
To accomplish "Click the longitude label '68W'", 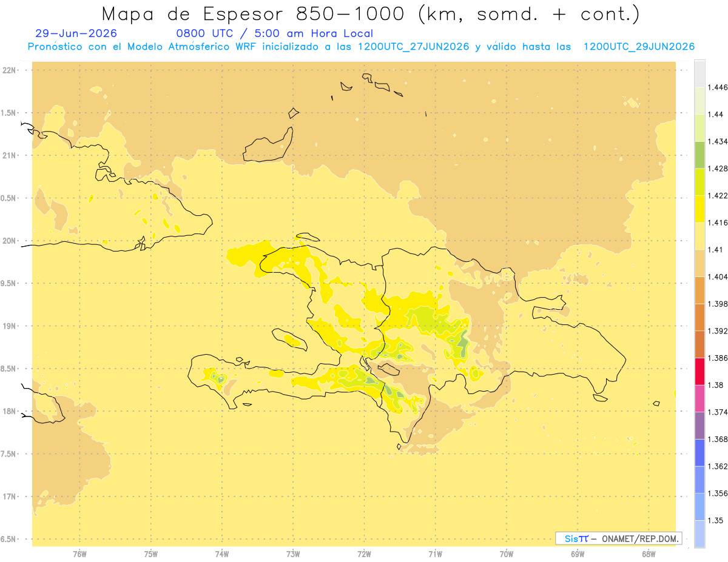I will (x=649, y=554).
